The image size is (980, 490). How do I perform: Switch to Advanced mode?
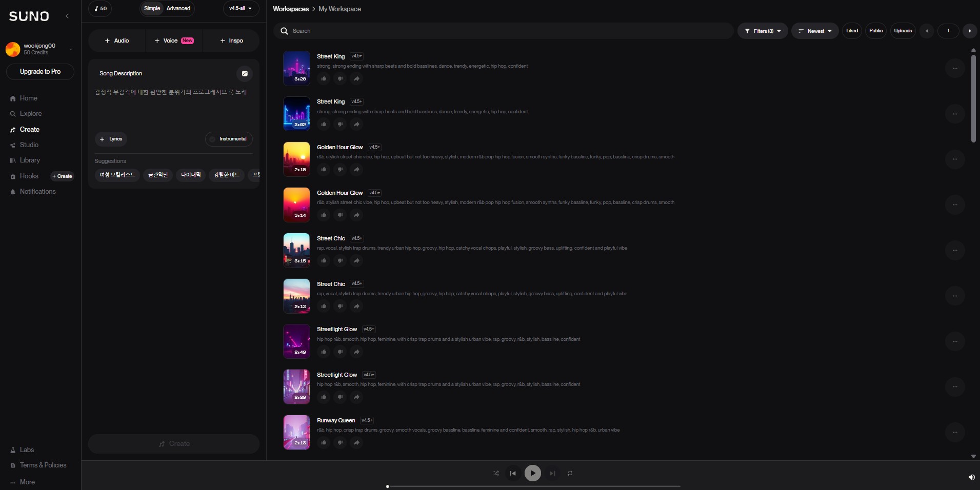178,8
